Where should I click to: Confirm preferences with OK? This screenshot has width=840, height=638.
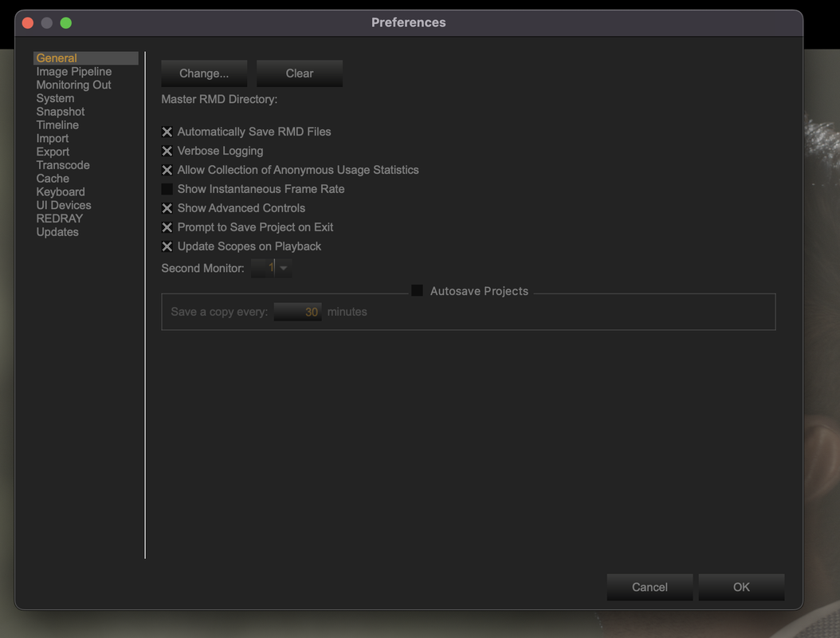[x=741, y=587]
